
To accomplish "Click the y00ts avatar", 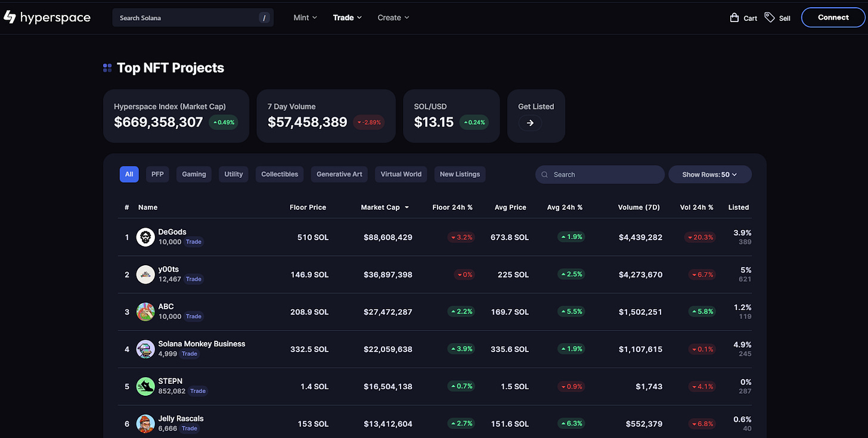I will point(145,274).
